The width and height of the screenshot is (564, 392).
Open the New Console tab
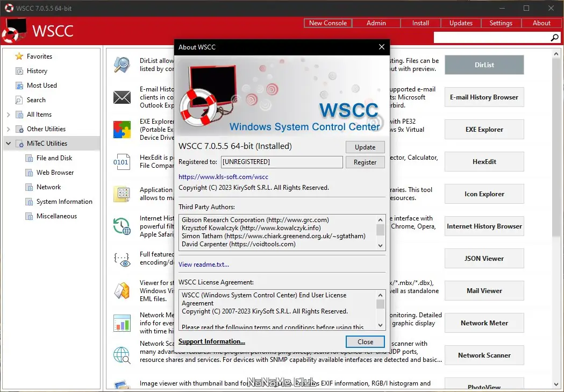click(x=327, y=23)
